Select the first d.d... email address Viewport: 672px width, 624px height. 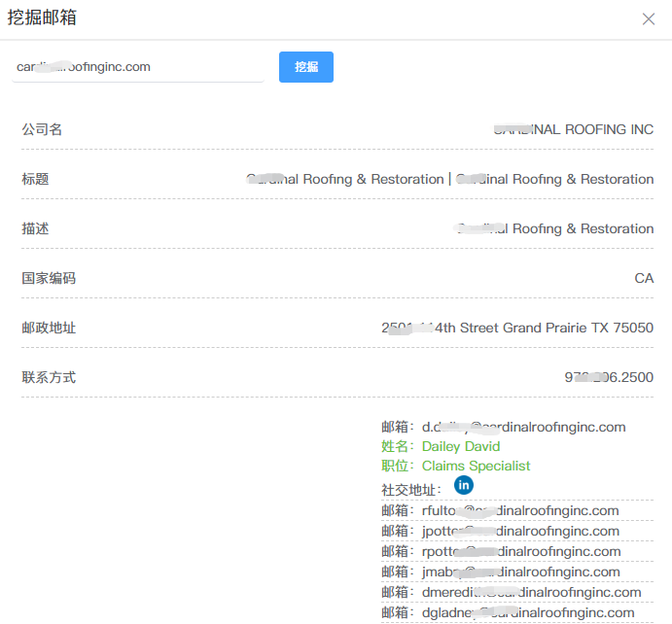pos(524,427)
